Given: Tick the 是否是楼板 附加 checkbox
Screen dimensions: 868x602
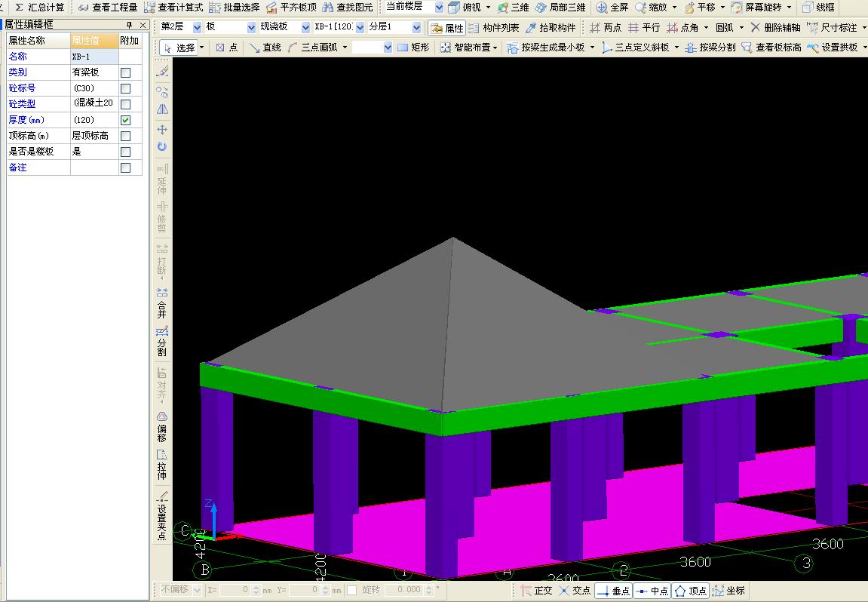Looking at the screenshot, I should pyautogui.click(x=126, y=152).
